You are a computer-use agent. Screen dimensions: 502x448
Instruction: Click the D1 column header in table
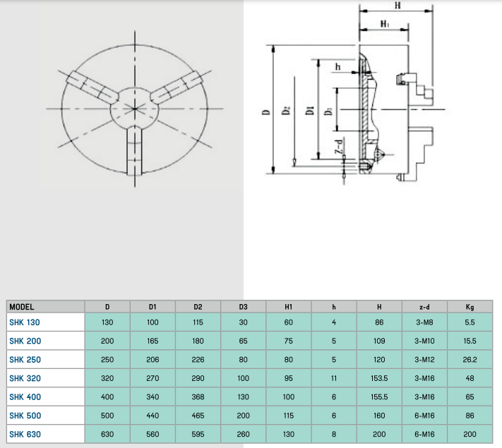(153, 307)
